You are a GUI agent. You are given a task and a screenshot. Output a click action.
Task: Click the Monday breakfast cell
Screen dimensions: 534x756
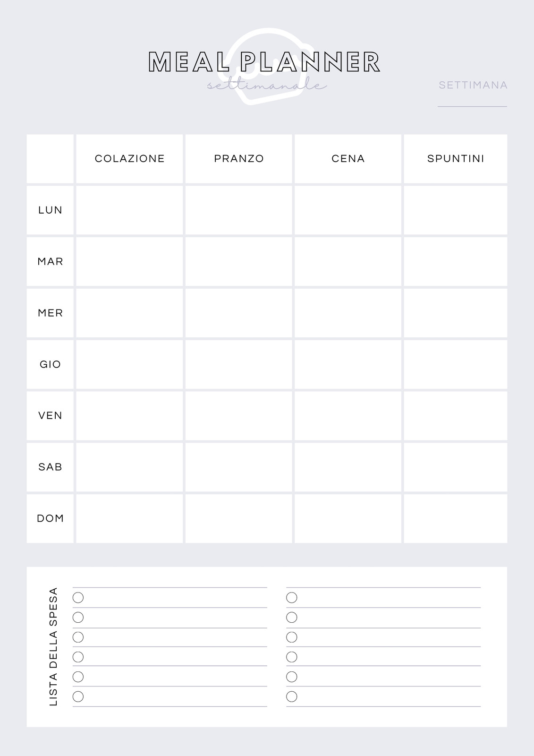pyautogui.click(x=129, y=210)
